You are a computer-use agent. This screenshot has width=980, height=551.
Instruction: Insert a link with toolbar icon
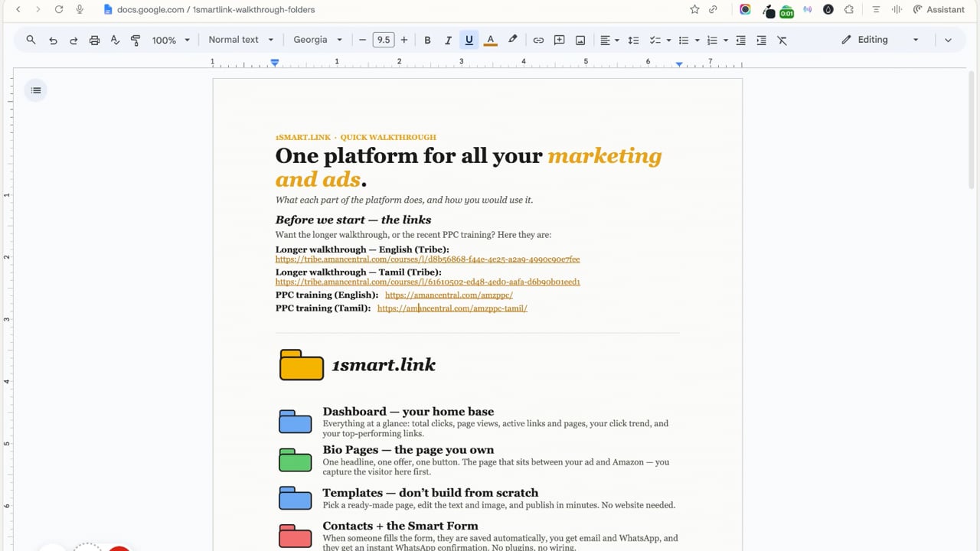point(538,40)
